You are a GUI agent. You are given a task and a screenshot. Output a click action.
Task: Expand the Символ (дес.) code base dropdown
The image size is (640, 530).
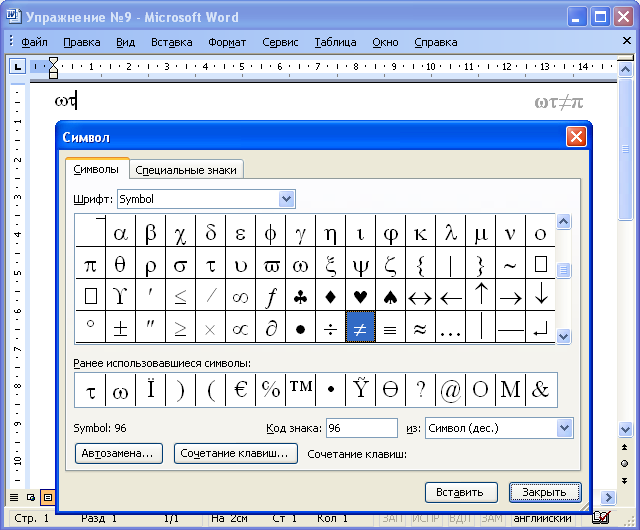click(x=564, y=428)
